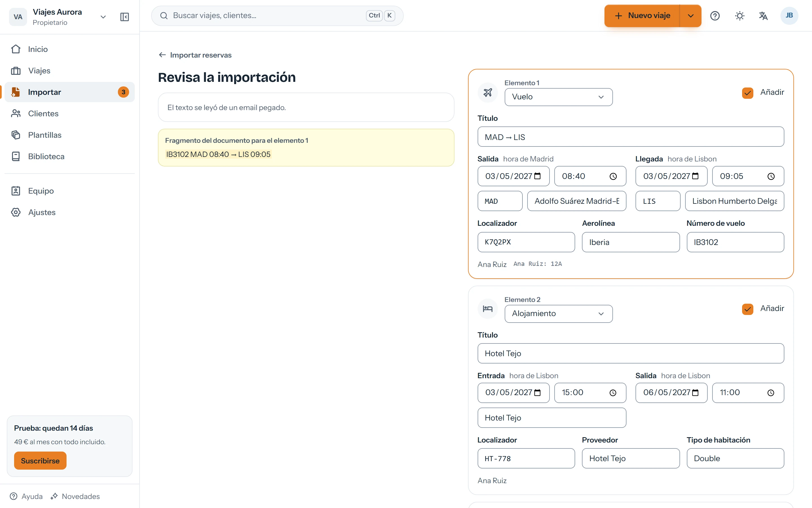Edit the Adolfo Suárez Madrid airport name field
This screenshot has width=812, height=508.
click(577, 201)
